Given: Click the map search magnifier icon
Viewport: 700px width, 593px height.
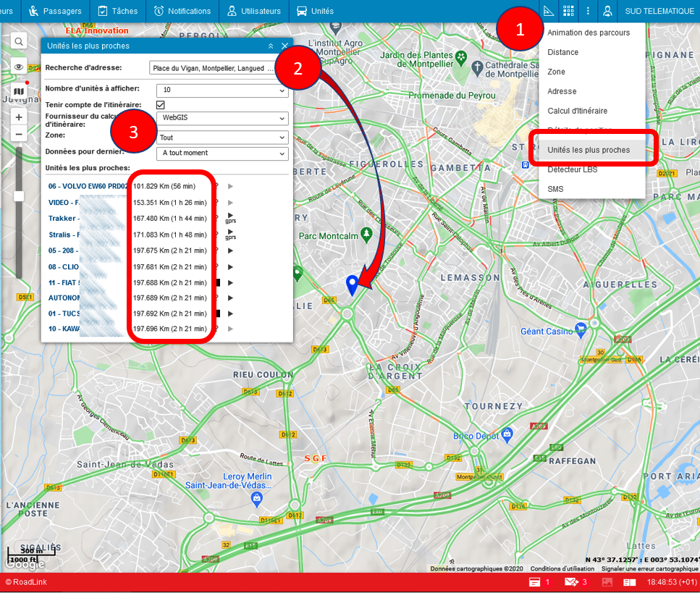Looking at the screenshot, I should 19,41.
